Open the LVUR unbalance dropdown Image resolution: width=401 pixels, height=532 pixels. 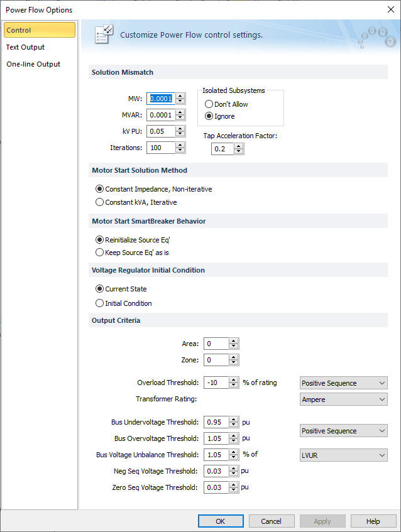coord(343,455)
